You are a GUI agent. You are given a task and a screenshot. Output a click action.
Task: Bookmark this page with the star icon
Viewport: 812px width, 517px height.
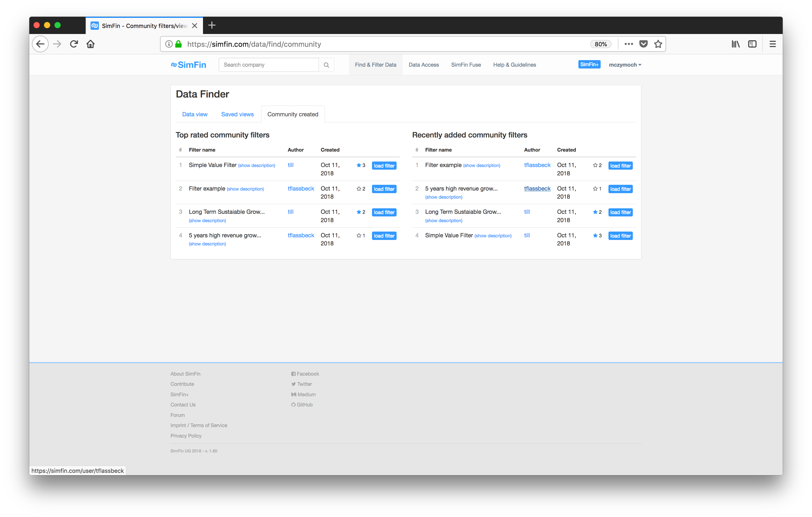[x=658, y=44]
